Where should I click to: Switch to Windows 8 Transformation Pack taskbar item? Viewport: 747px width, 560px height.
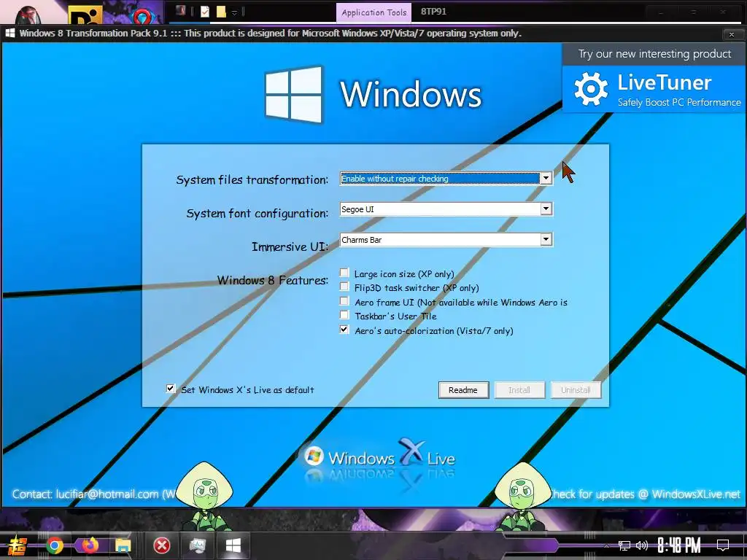[x=233, y=545]
